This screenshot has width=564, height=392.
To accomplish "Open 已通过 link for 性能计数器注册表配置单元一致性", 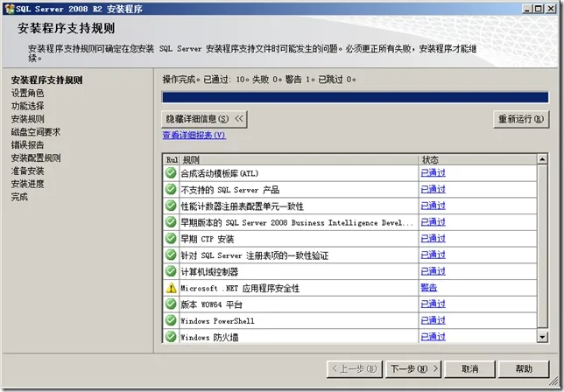I will 433,206.
